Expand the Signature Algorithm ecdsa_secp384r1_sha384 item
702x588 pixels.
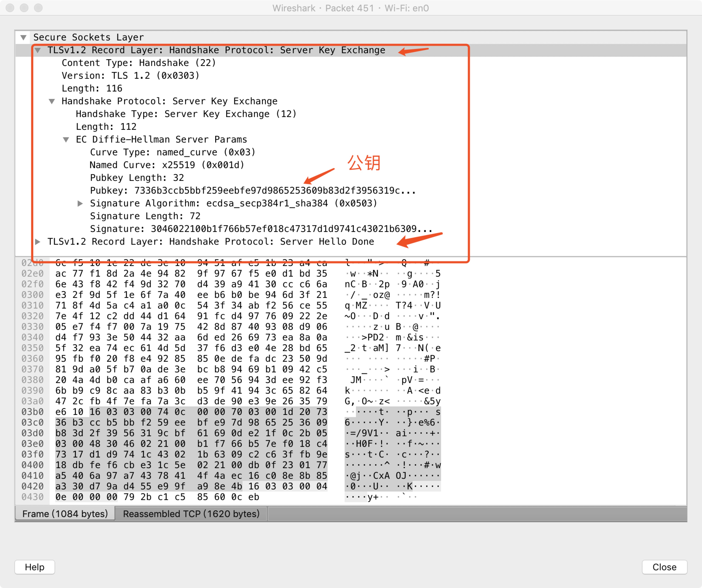80,203
